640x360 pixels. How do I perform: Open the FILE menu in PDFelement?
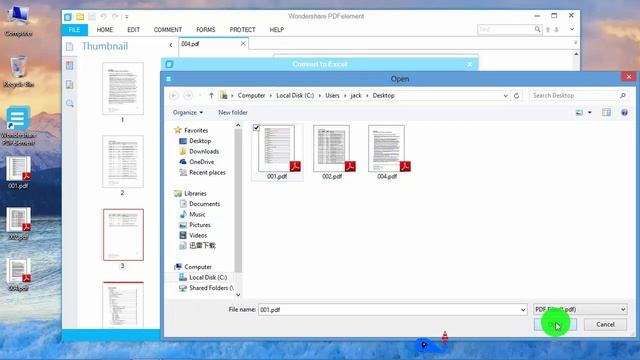click(x=75, y=30)
